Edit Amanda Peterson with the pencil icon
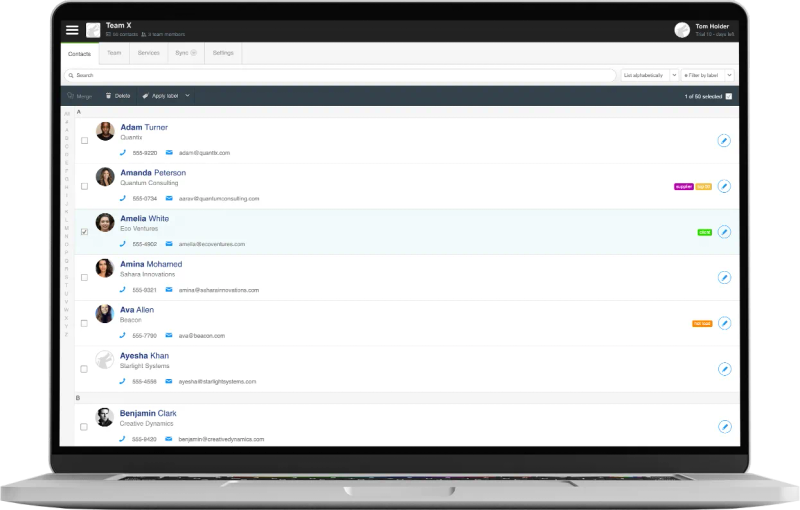Viewport: 800px width, 510px height. [x=724, y=186]
